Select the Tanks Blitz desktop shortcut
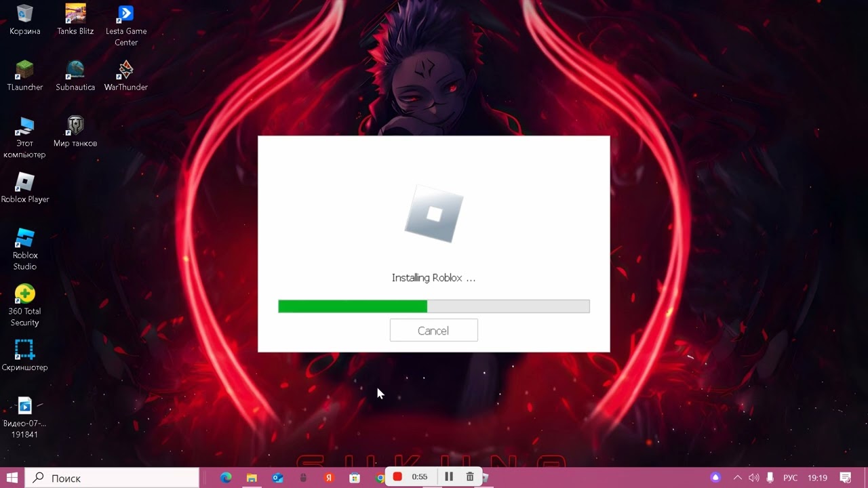Screen dimensions: 868x488 pos(75,20)
